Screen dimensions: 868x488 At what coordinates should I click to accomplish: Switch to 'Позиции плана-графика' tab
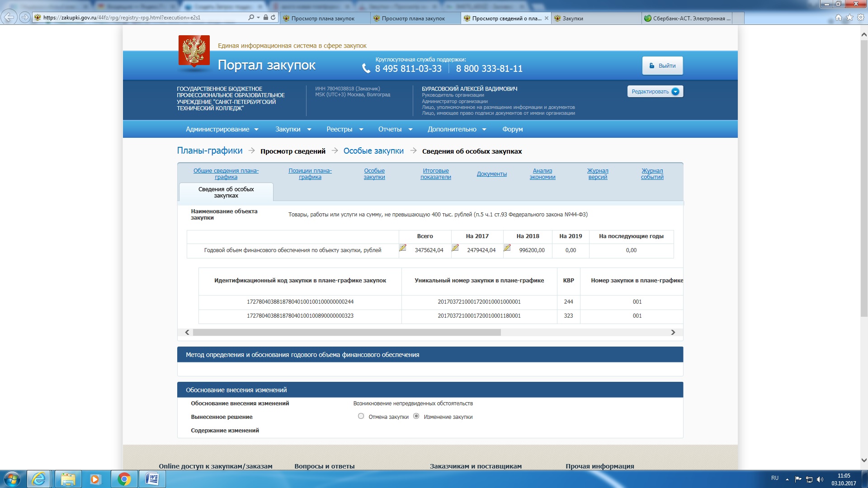(x=310, y=174)
